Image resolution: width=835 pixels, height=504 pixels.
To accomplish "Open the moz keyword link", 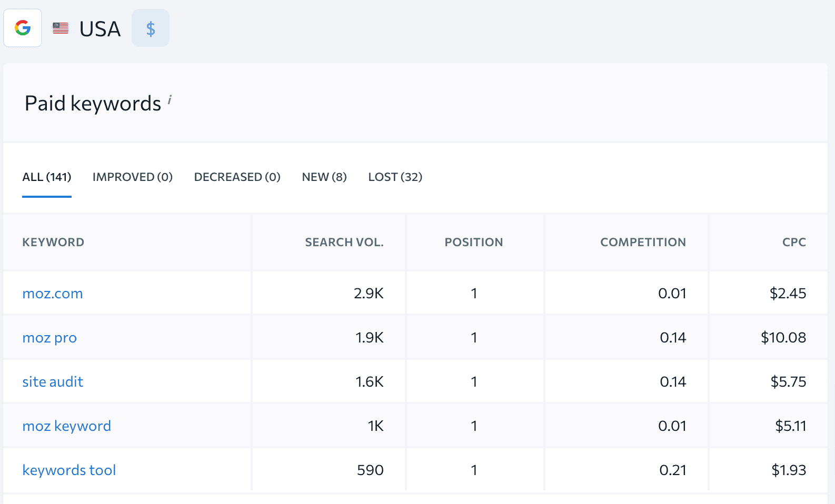I will pos(67,426).
